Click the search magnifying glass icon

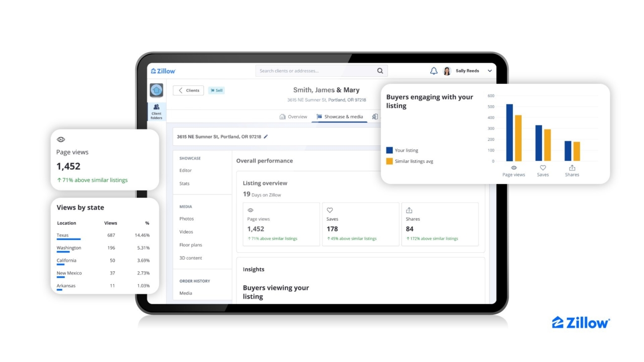pos(380,70)
